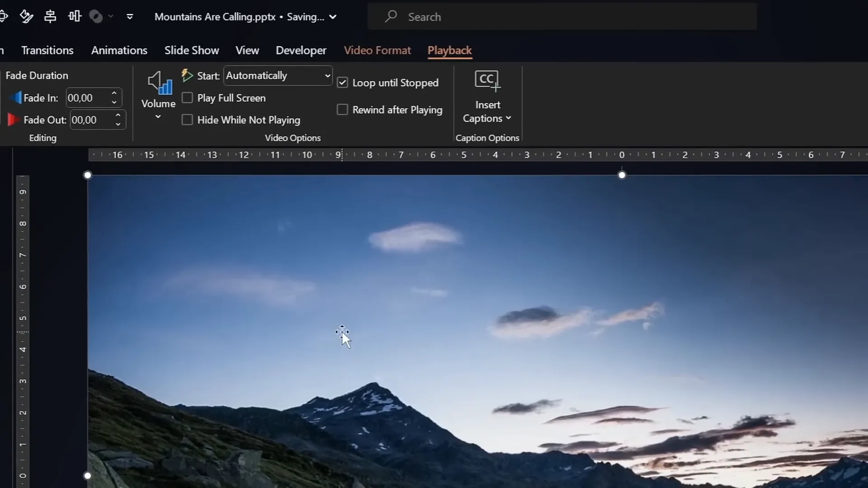Click the vertical ruler
This screenshot has height=488, width=868.
point(23,332)
